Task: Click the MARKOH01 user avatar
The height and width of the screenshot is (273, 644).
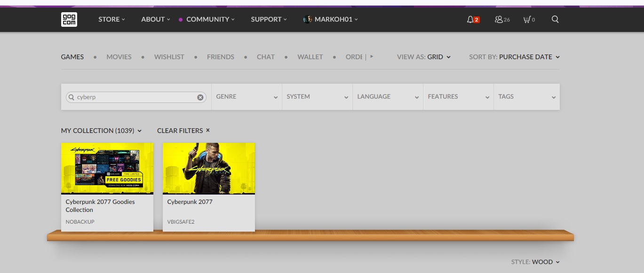Action: click(x=308, y=19)
